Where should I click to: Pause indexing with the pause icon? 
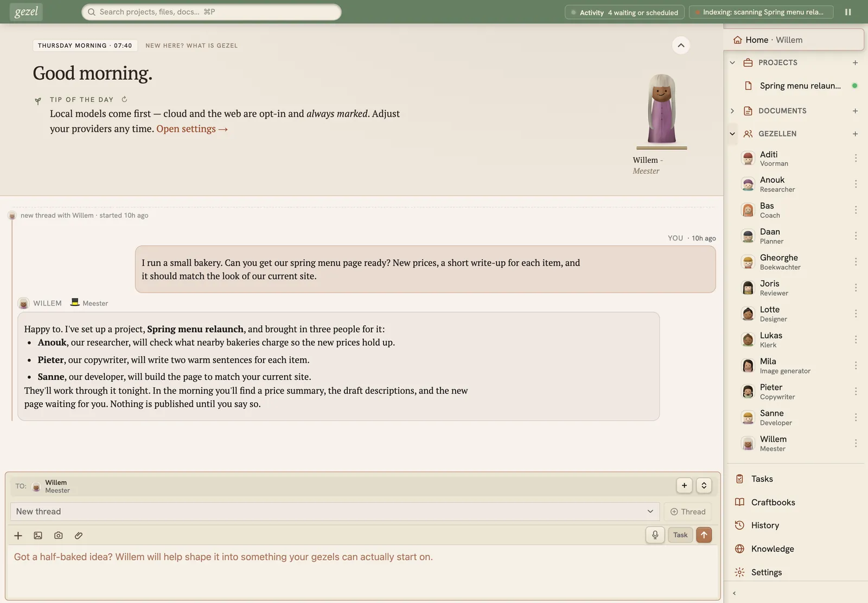(848, 12)
